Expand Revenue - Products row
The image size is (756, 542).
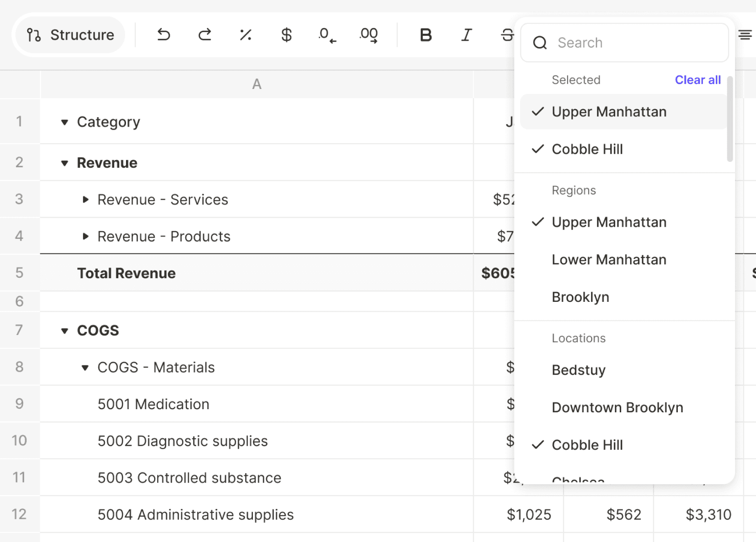click(85, 236)
